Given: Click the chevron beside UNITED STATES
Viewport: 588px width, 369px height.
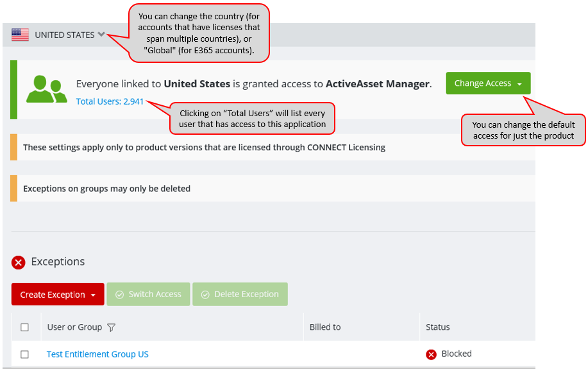Looking at the screenshot, I should pyautogui.click(x=101, y=34).
